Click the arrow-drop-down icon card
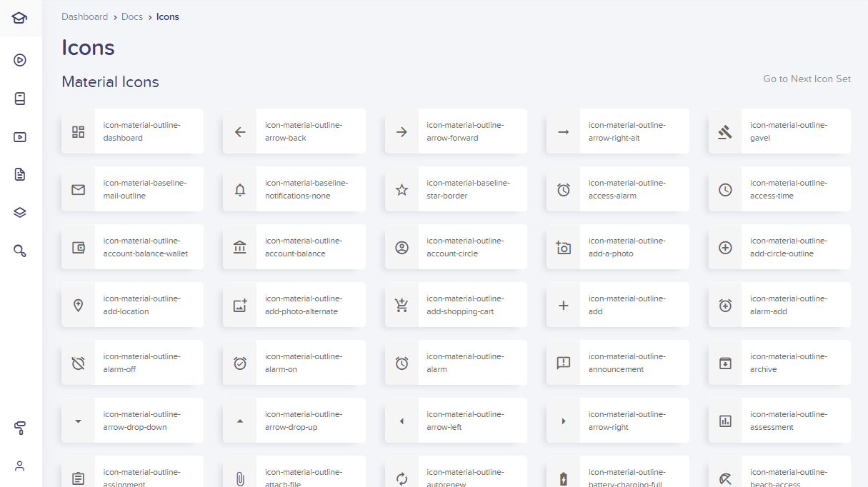 point(132,421)
